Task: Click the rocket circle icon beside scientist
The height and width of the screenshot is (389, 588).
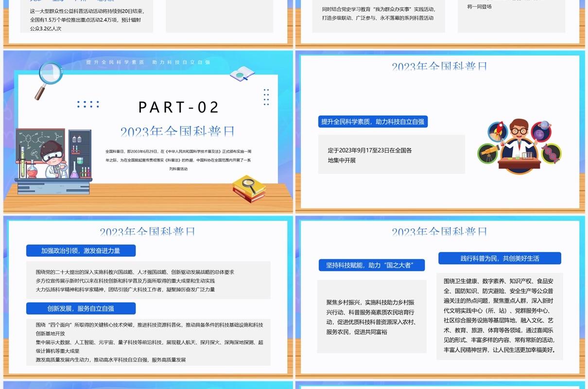Action: pos(498,132)
